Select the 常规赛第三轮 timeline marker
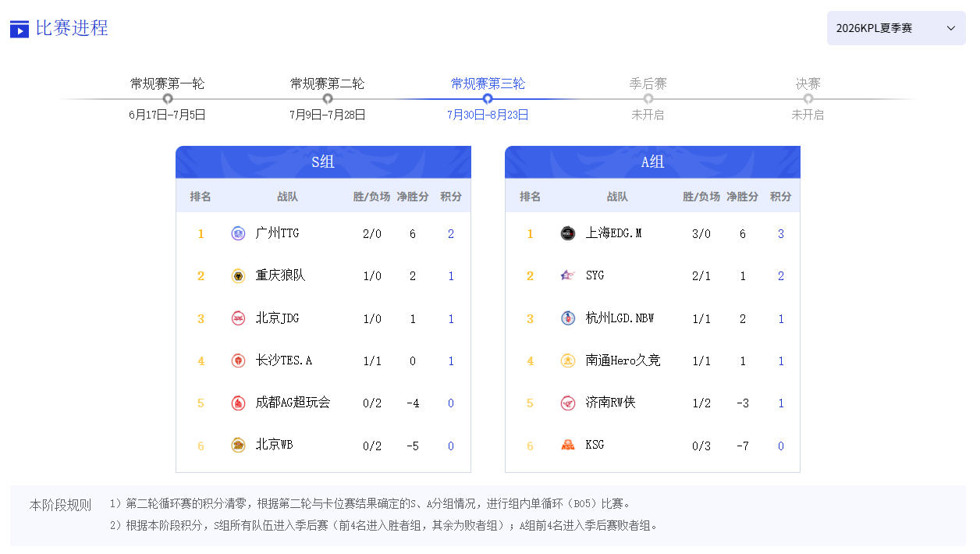The image size is (980, 554). click(488, 99)
